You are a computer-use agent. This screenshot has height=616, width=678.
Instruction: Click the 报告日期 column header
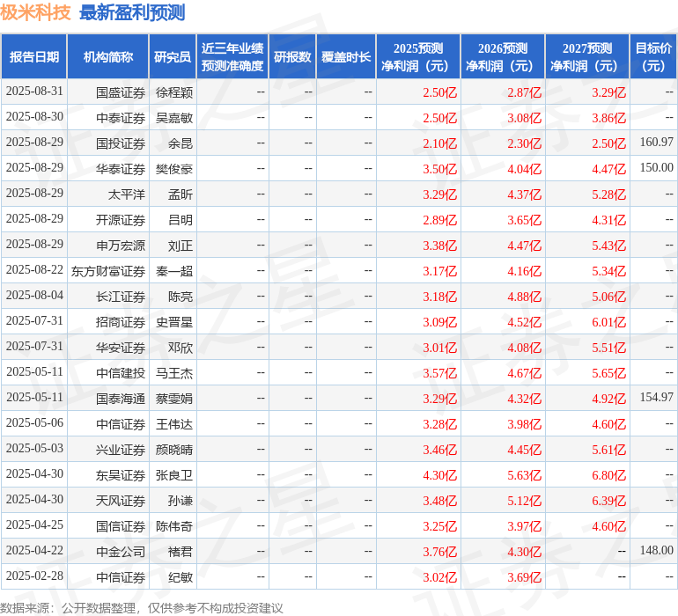[x=34, y=56]
